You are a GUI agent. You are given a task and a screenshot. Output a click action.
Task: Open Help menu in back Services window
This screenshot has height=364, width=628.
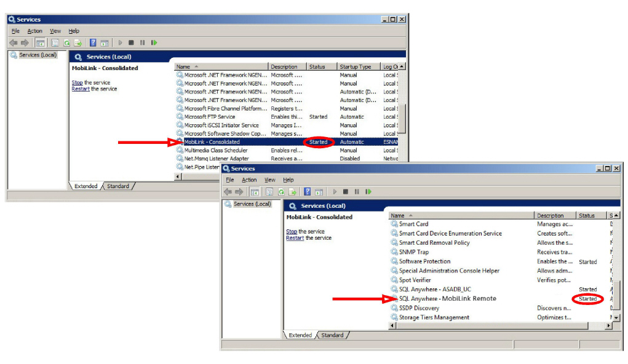(74, 31)
